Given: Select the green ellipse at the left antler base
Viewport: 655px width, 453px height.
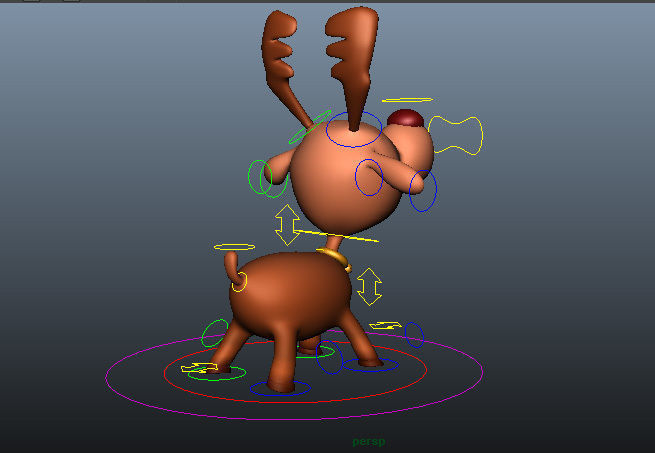Looking at the screenshot, I should (x=310, y=127).
